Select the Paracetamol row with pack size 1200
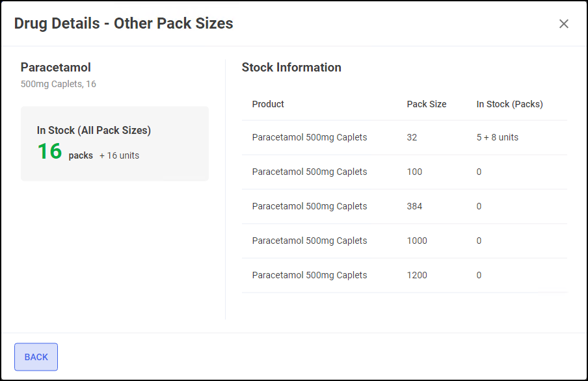 tap(310, 275)
